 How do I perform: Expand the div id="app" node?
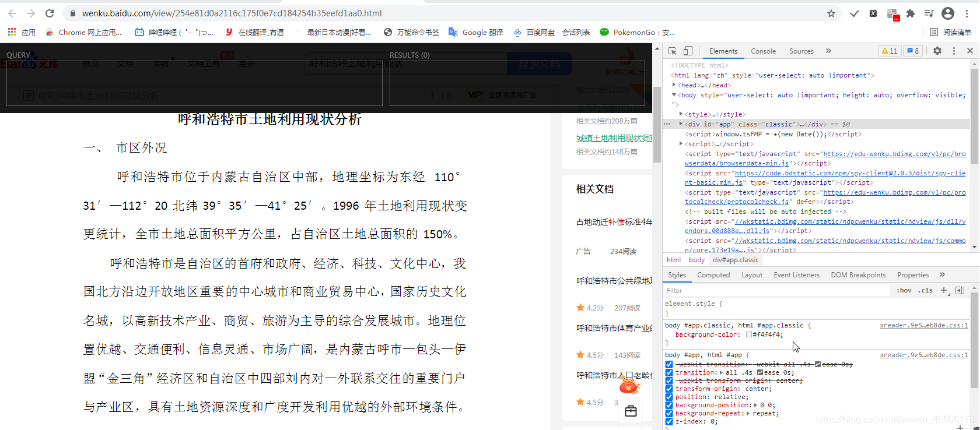(681, 124)
